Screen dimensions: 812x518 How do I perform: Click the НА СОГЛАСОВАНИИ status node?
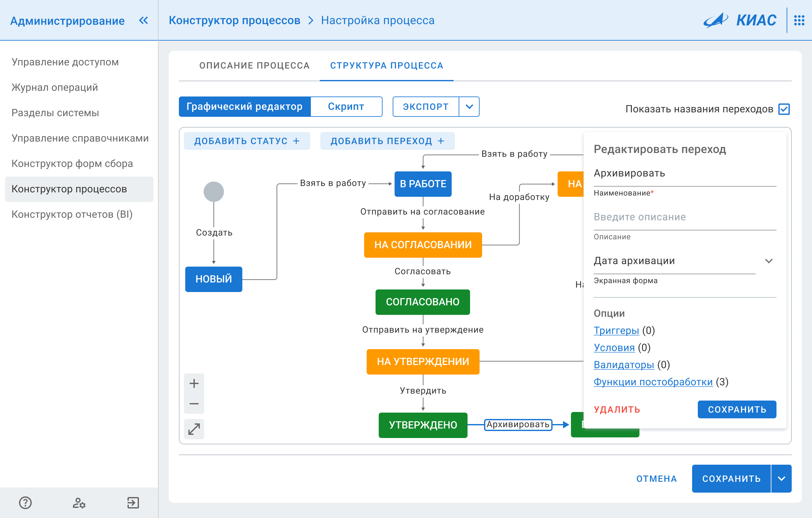[422, 244]
